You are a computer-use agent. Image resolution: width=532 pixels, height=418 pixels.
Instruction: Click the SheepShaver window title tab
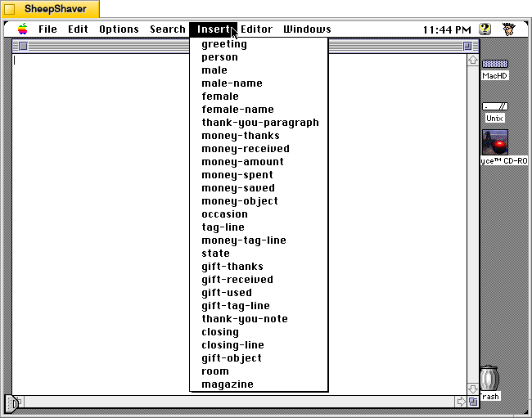(51, 9)
